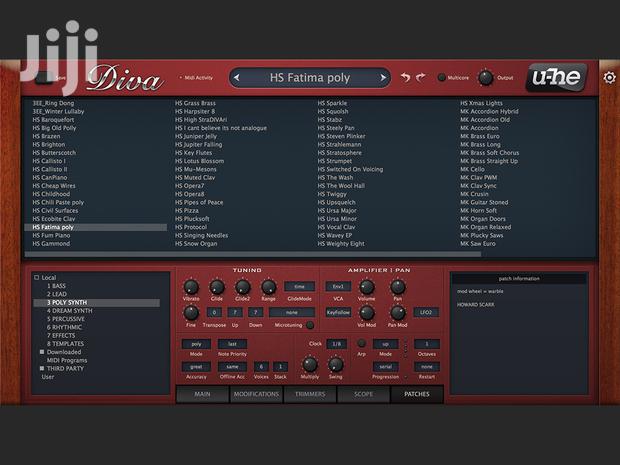Click the Range knob in Tuning
Image resolution: width=620 pixels, height=465 pixels.
tap(268, 287)
